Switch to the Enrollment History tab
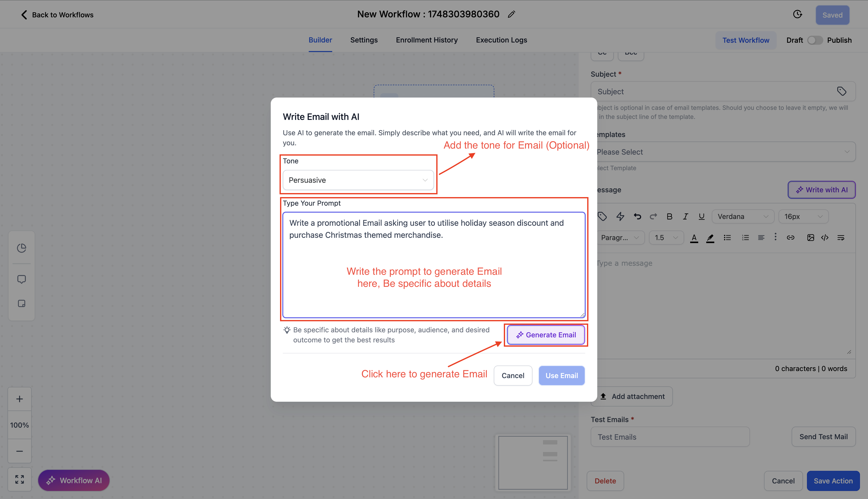This screenshot has height=499, width=868. [426, 40]
